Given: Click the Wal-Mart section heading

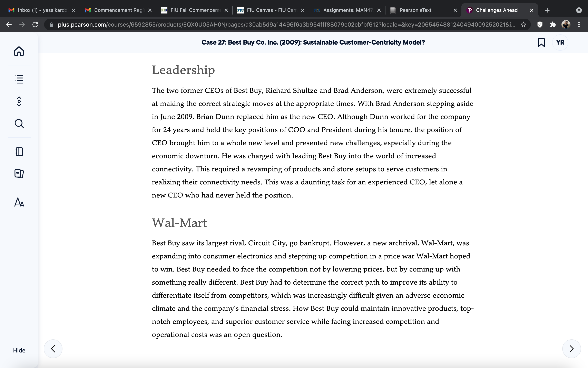Looking at the screenshot, I should tap(179, 223).
